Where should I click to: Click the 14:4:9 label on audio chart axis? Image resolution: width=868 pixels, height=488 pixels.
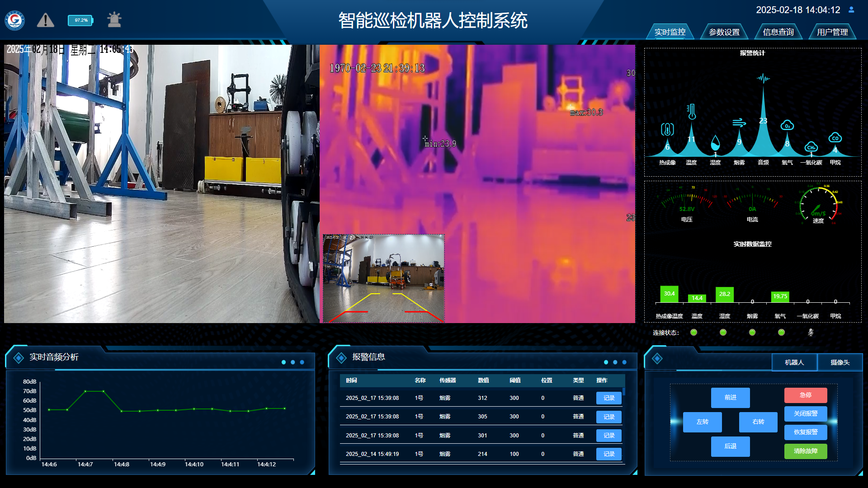click(158, 465)
